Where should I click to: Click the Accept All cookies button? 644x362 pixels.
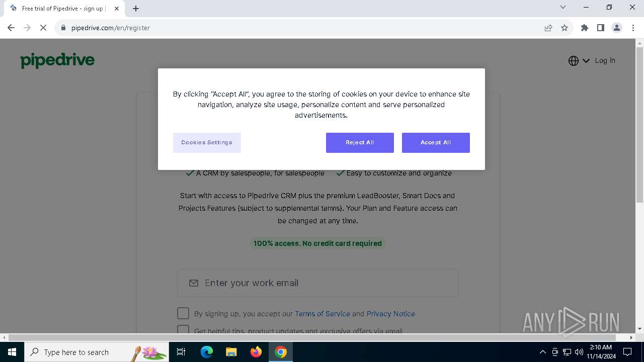pos(436,143)
